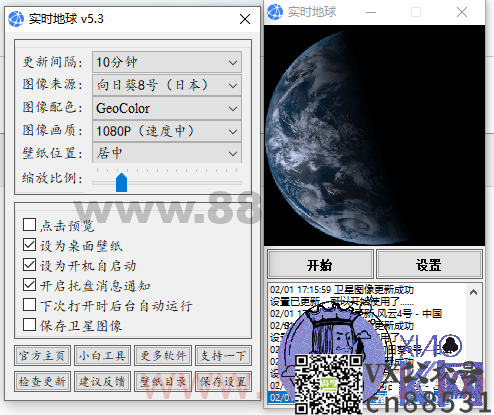Click the 小白工具 button
Screen dimensions: 494x415
pos(102,356)
